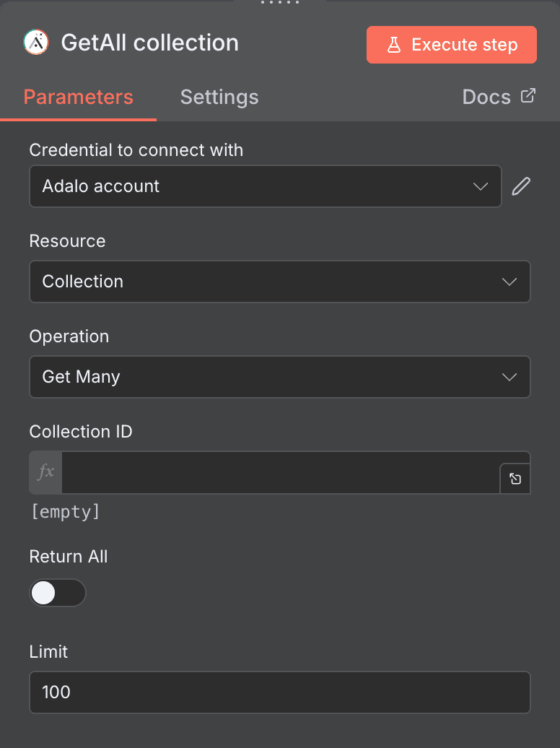Enable the Return All toggle

[58, 593]
